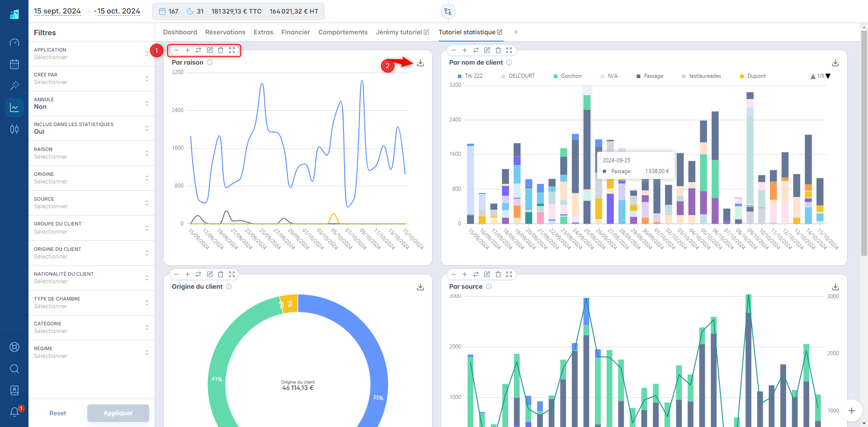
Task: Swap the Par source widget position
Action: (x=476, y=274)
